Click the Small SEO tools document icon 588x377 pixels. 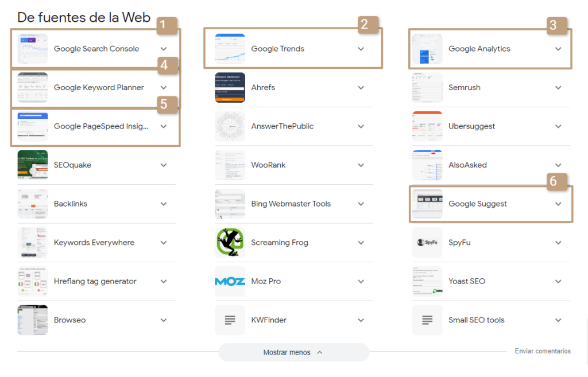pos(427,320)
